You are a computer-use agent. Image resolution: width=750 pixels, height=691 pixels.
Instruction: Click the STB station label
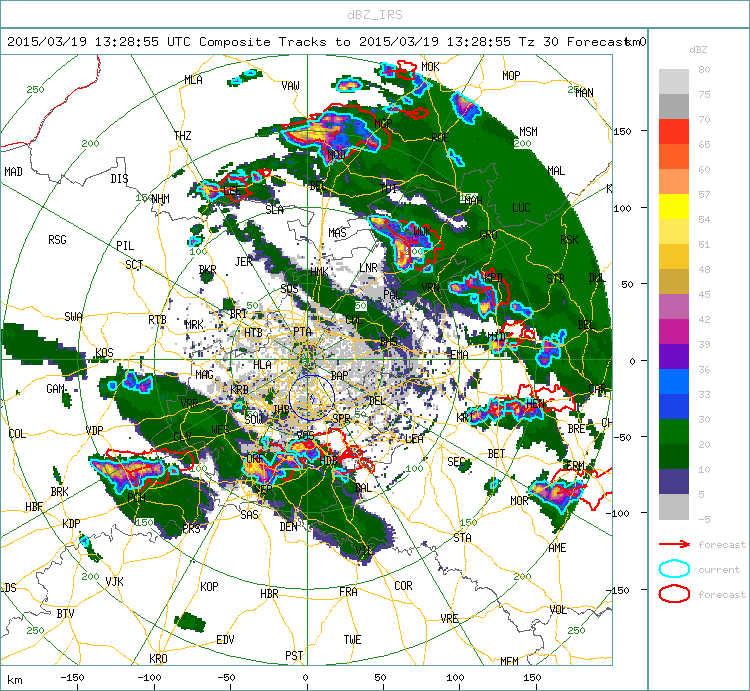555,279
